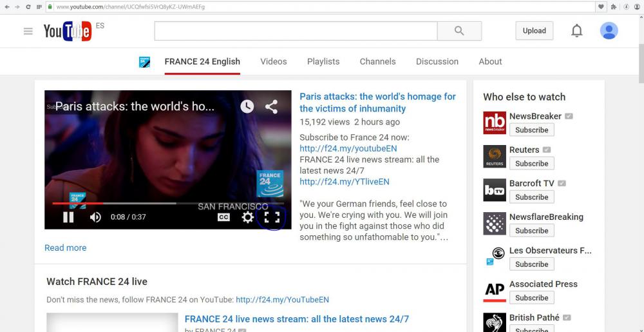Open the Playlists tab
The image size is (644, 332).
(323, 61)
